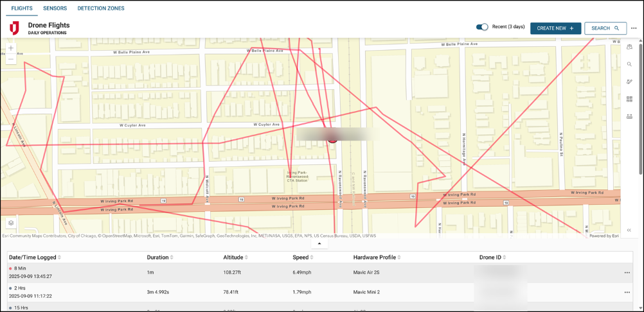
Task: Open the three-dot menu beside Search
Action: (634, 28)
